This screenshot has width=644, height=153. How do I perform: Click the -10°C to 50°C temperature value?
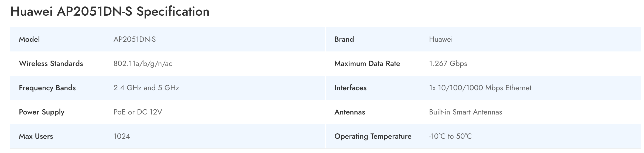(450, 136)
